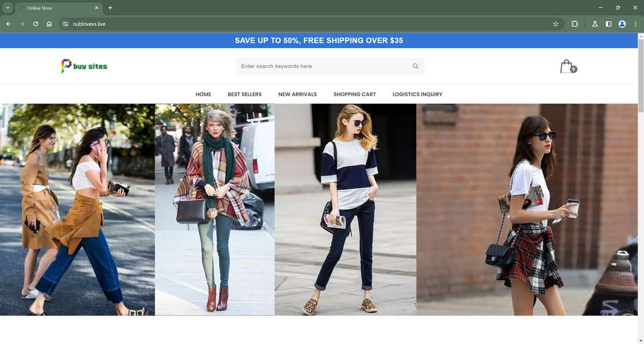The image size is (644, 344).
Task: Go to the browser home page icon
Action: 49,24
